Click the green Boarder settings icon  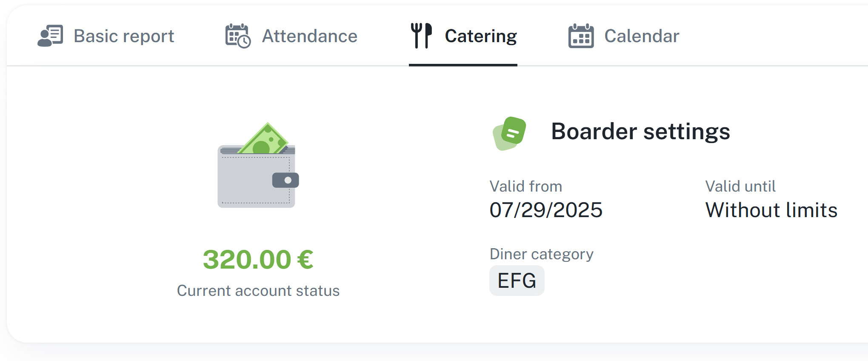[509, 133]
